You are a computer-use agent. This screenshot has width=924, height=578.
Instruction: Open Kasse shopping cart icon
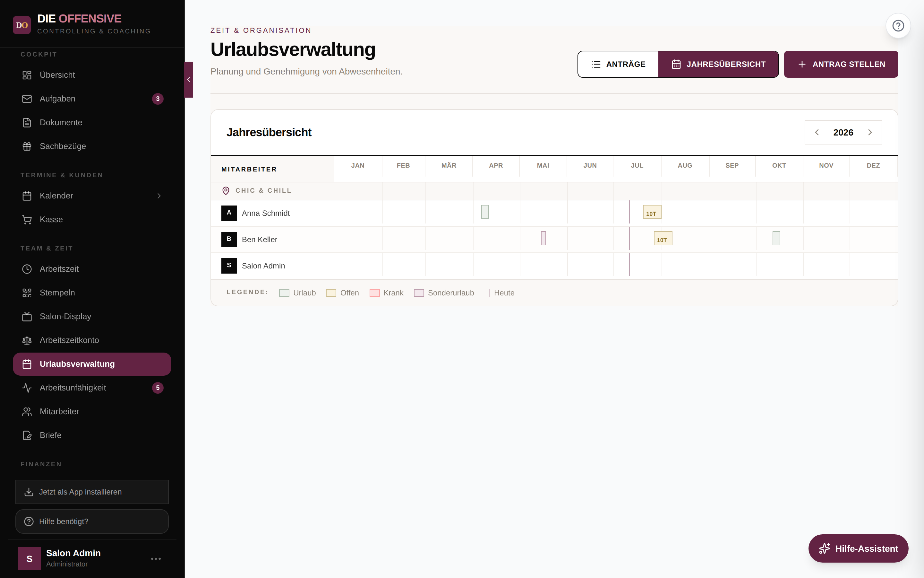click(x=27, y=219)
